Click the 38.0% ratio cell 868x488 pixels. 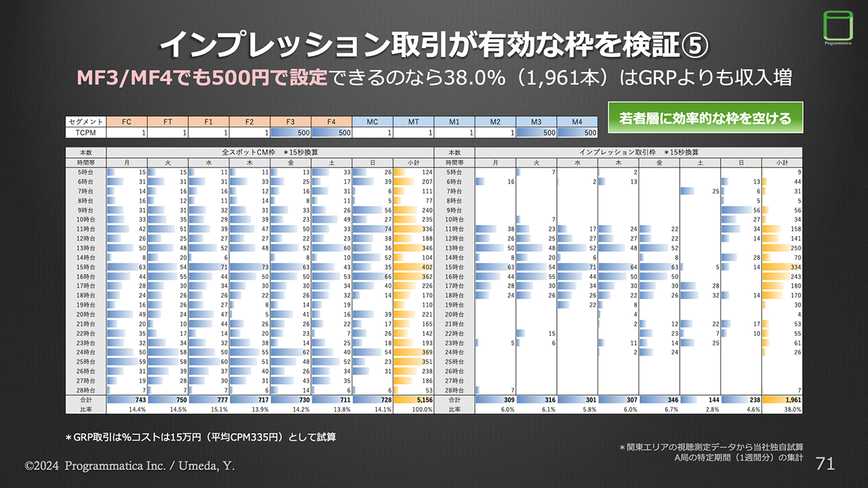[782, 409]
